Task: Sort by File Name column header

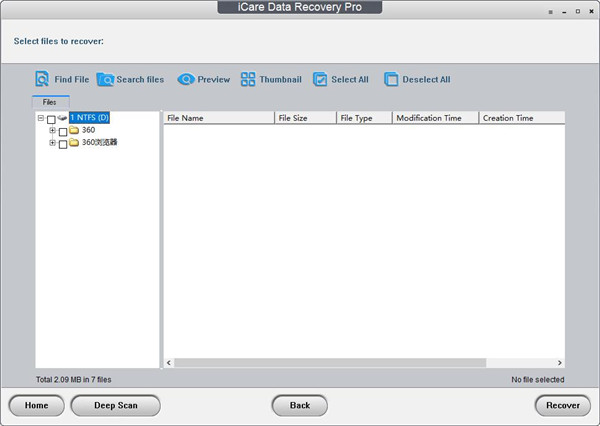Action: (x=218, y=118)
